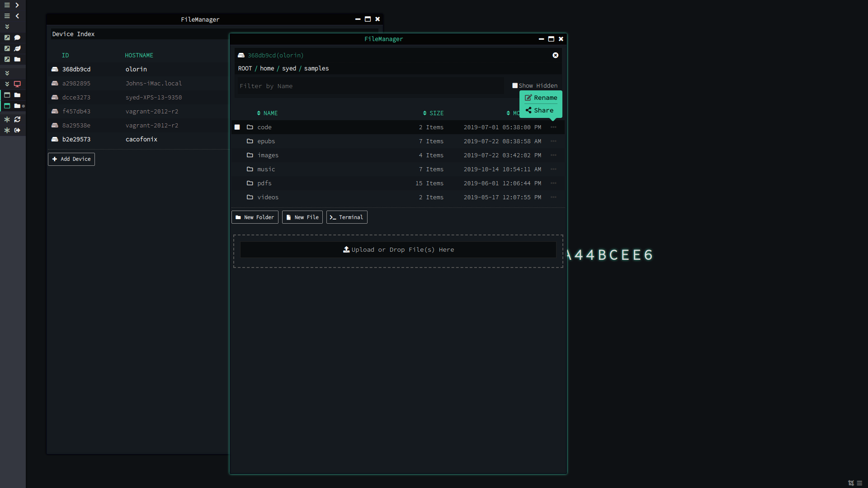
Task: Click the top hamburger icon in sidebar
Action: coord(7,5)
